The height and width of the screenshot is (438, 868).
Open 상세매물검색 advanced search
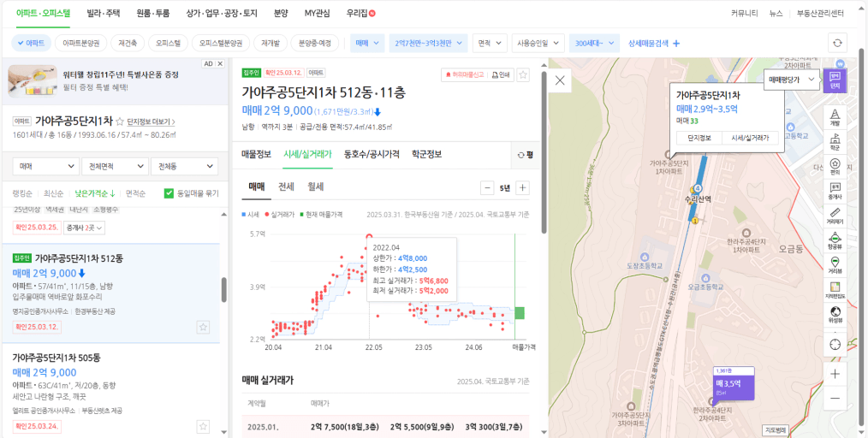[654, 43]
